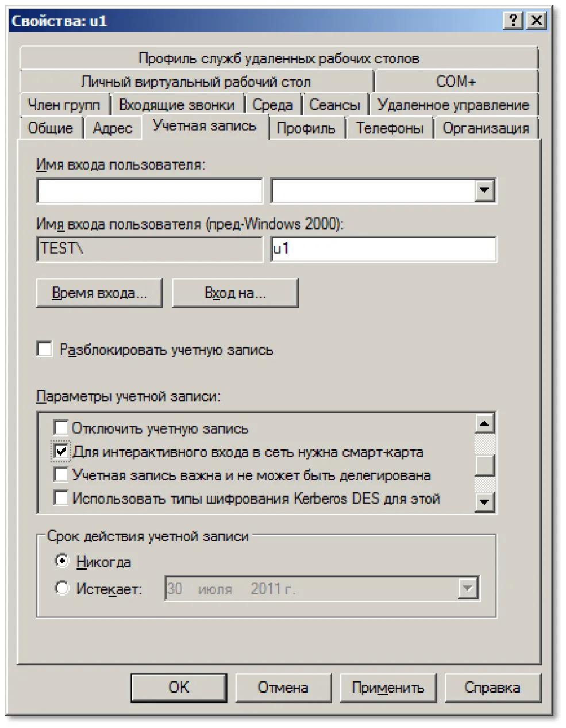Select the Учетная запись tab
The height and width of the screenshot is (728, 566).
205,126
